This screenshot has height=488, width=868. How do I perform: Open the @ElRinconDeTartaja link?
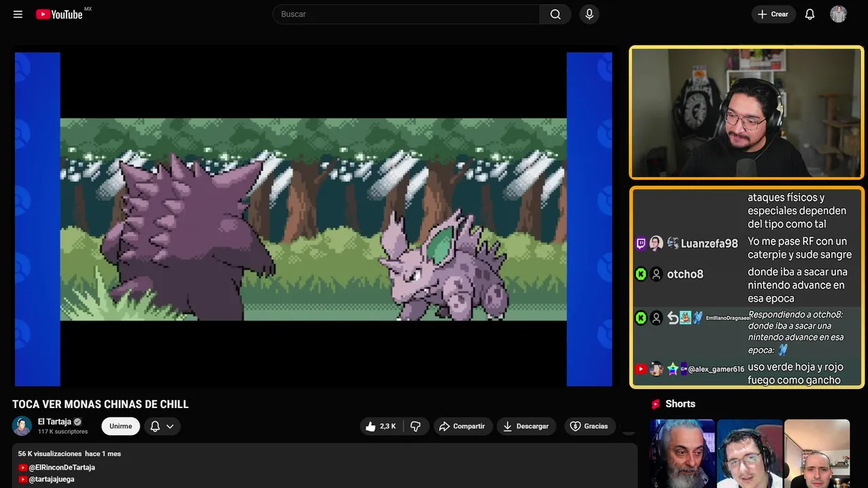pyautogui.click(x=61, y=468)
